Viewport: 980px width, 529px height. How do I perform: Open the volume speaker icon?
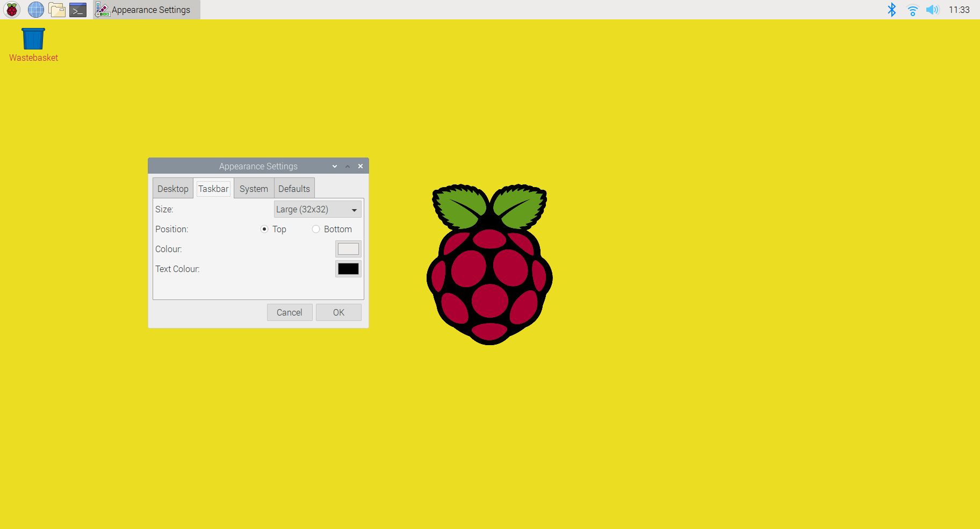point(932,10)
